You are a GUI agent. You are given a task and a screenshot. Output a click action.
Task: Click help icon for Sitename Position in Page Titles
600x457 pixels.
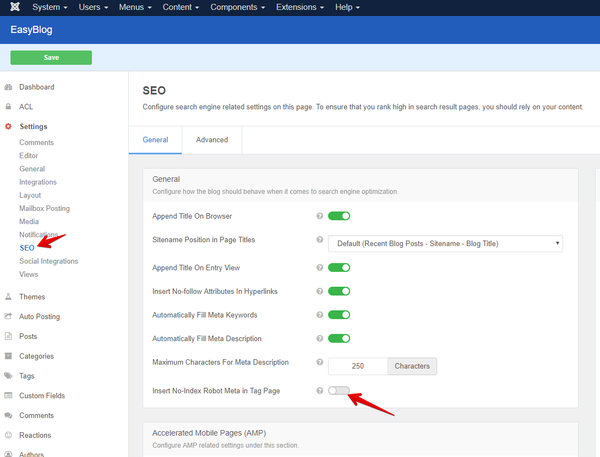point(320,240)
